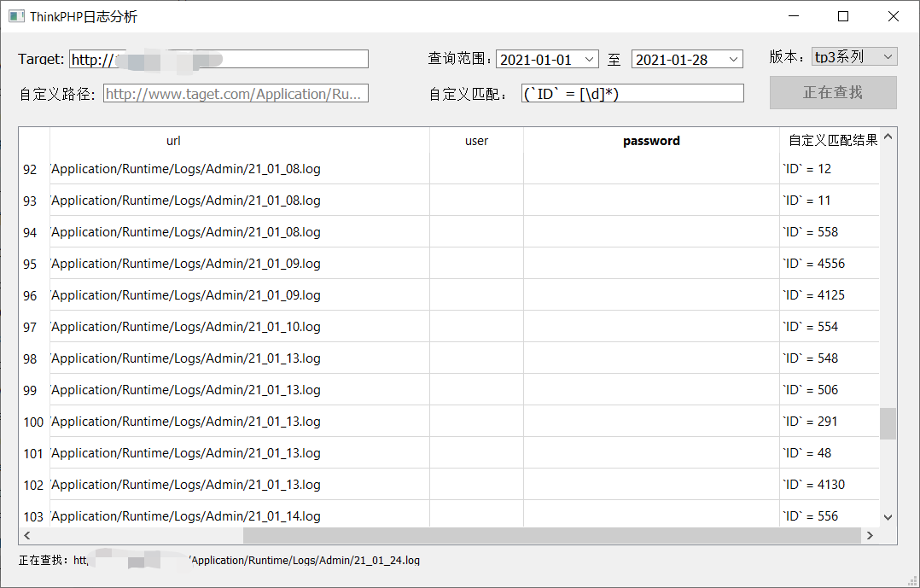The height and width of the screenshot is (588, 920).
Task: Select the user column header
Action: point(476,141)
